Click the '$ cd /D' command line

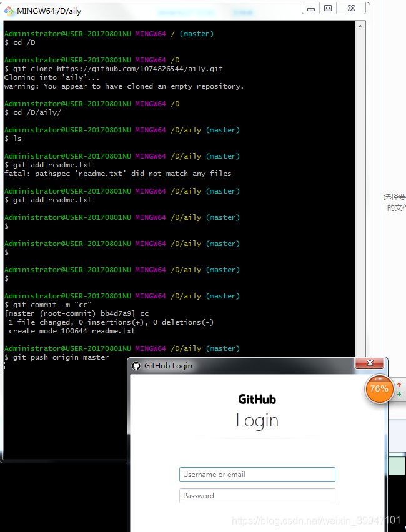(20, 42)
